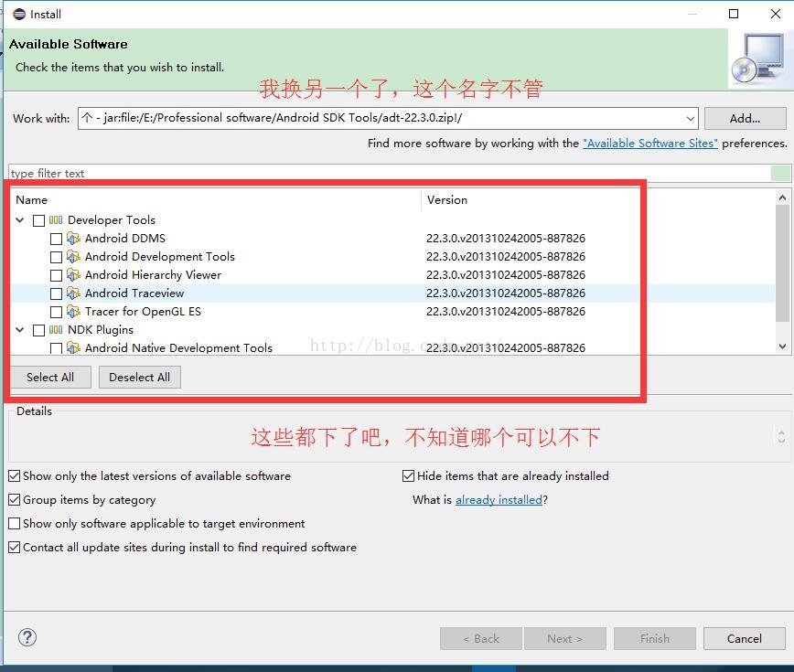
Task: Enable Show only software applicable to target environment
Action: click(x=15, y=523)
